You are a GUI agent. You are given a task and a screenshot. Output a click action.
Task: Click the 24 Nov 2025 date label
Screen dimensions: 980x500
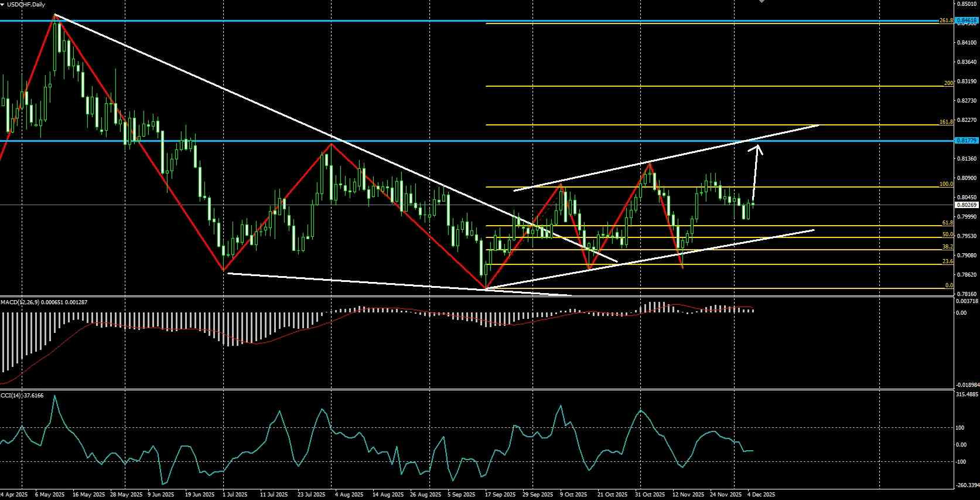tap(725, 495)
